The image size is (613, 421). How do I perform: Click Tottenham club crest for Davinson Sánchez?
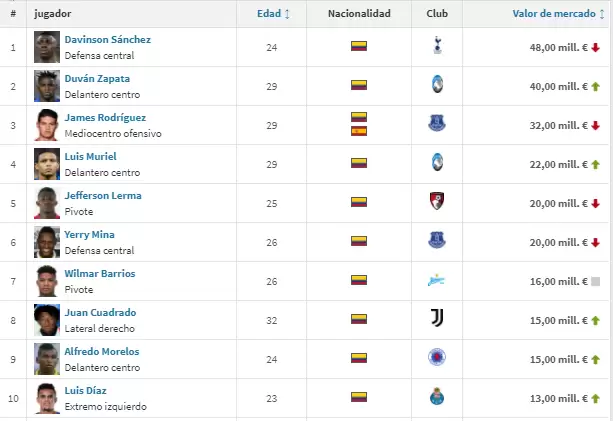(436, 46)
